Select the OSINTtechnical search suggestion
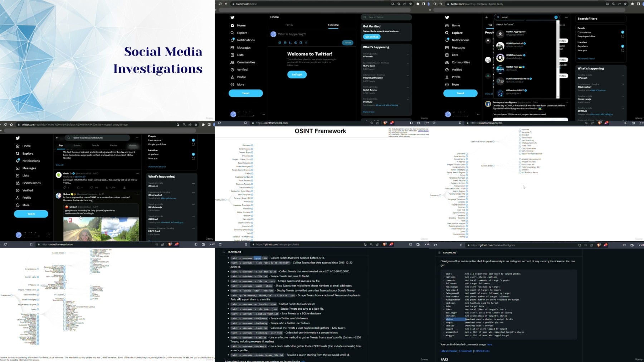The image size is (644, 362). click(526, 45)
